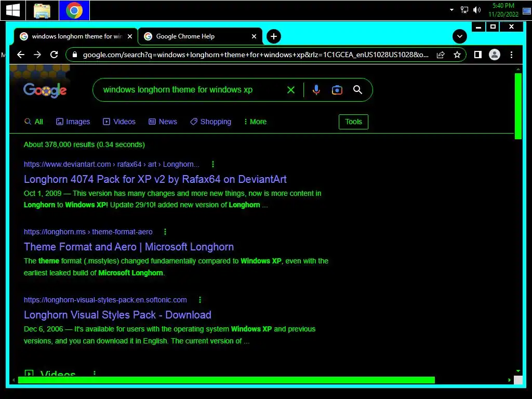The width and height of the screenshot is (532, 399).
Task: Open the Chrome three-dot menu
Action: pos(511,55)
